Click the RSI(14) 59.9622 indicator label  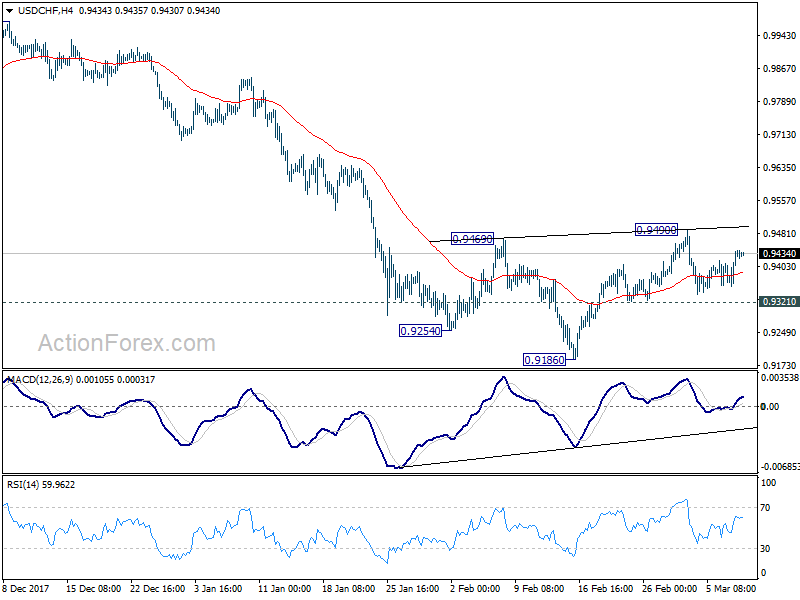click(x=41, y=484)
